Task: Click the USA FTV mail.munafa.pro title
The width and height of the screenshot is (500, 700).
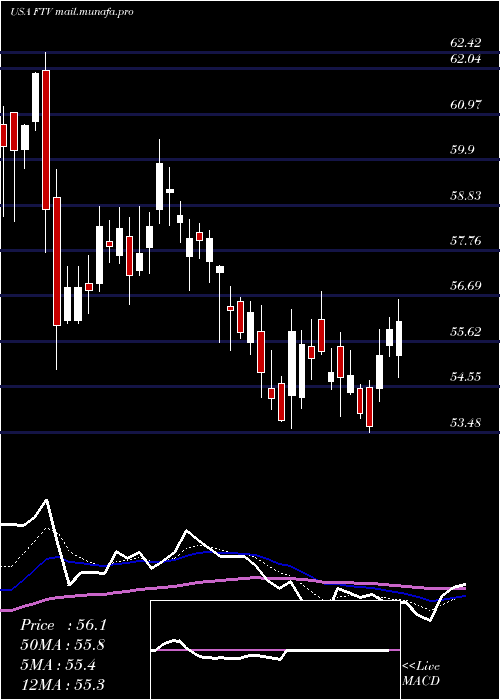Action: point(71,12)
